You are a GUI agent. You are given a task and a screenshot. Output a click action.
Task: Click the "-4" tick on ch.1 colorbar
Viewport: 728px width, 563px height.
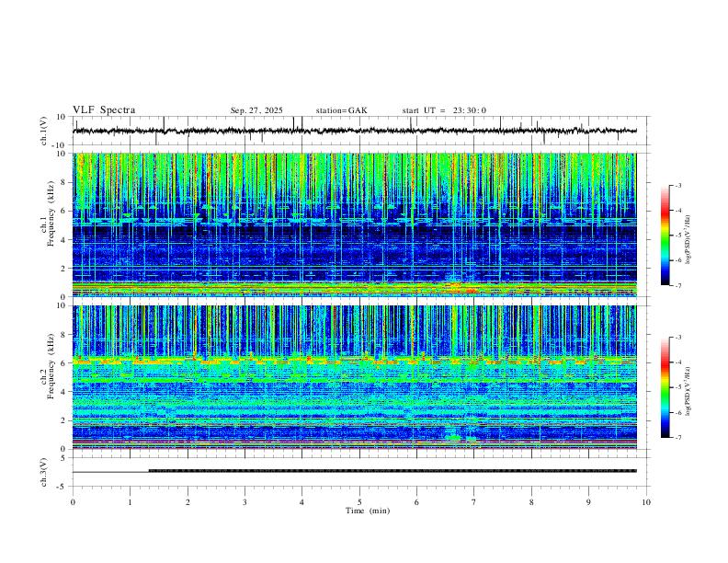click(x=677, y=211)
